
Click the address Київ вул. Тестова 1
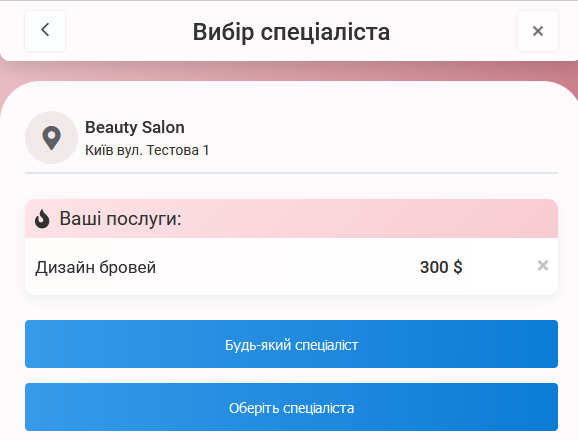coord(147,150)
